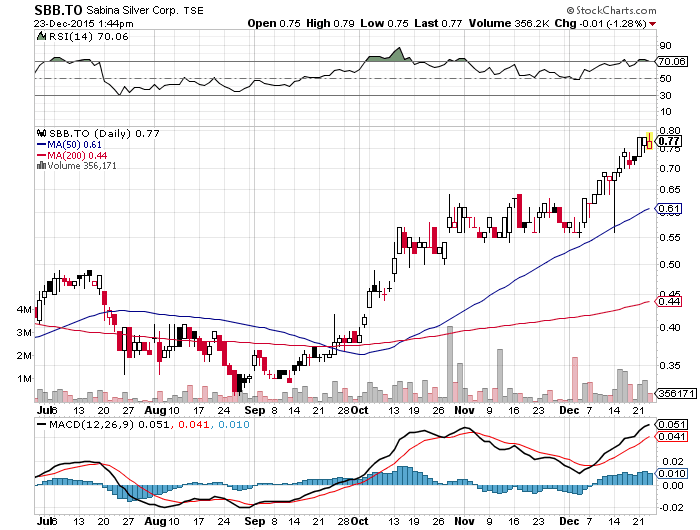Click the 0.77 last price tag
This screenshot has height=530, width=700.
tap(671, 142)
